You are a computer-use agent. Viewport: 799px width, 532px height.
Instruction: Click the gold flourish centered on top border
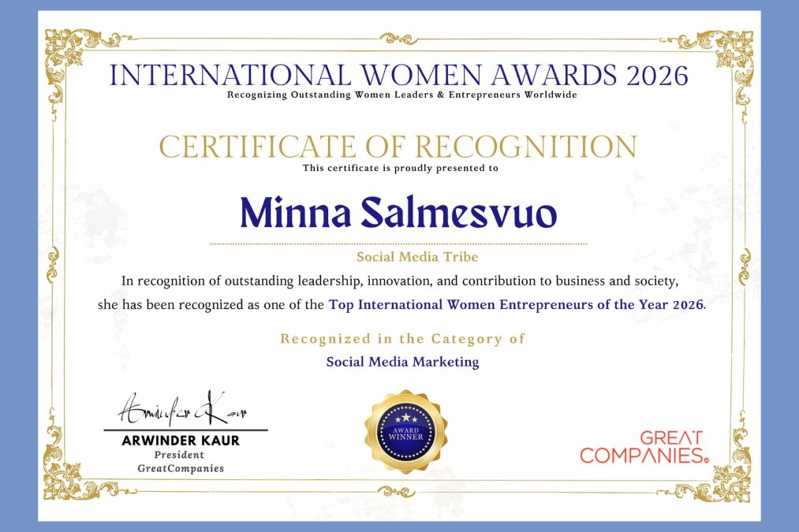[399, 37]
